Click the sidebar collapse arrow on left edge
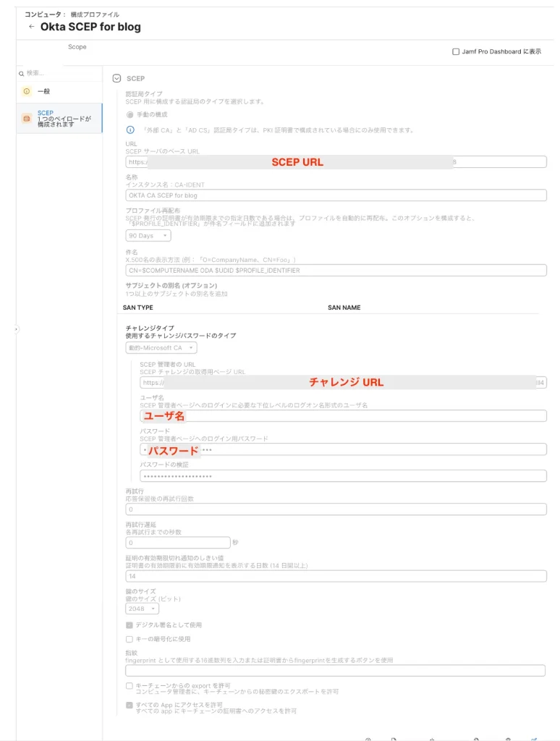 17,329
